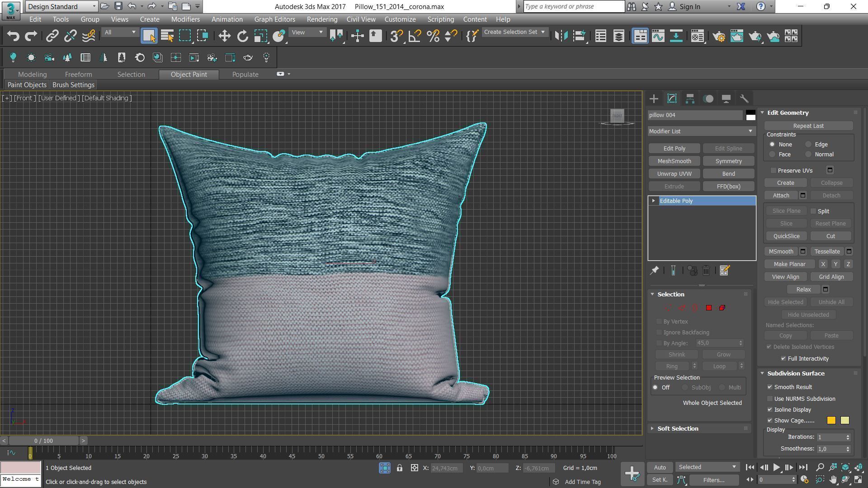Click the Mirror tool icon
Viewport: 868px width, 488px height.
[561, 36]
